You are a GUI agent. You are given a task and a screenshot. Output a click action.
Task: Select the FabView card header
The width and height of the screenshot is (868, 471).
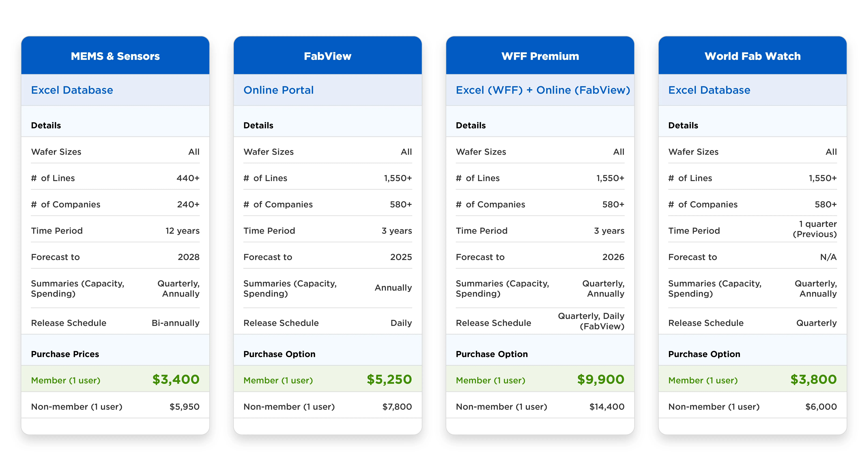(328, 56)
